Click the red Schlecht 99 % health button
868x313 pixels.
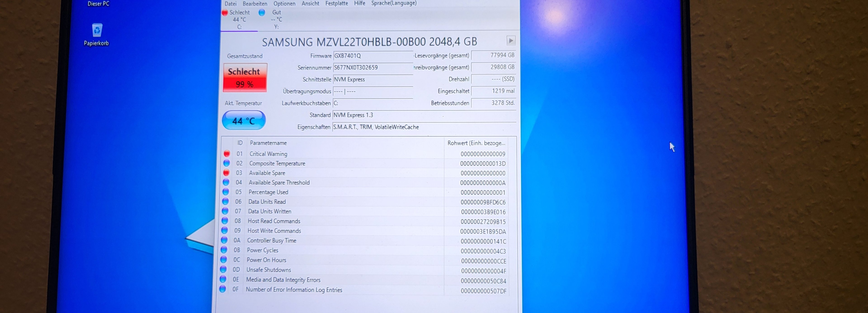point(245,78)
